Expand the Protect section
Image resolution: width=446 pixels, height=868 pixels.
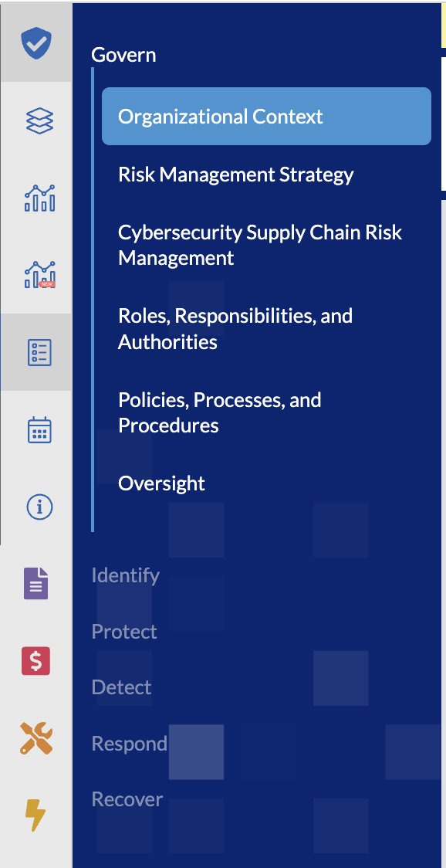tap(124, 632)
